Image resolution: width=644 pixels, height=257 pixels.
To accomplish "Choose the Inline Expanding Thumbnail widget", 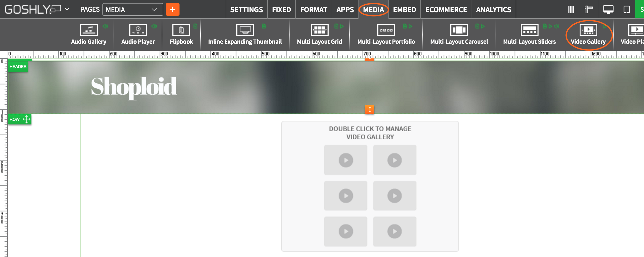I will click(x=245, y=35).
